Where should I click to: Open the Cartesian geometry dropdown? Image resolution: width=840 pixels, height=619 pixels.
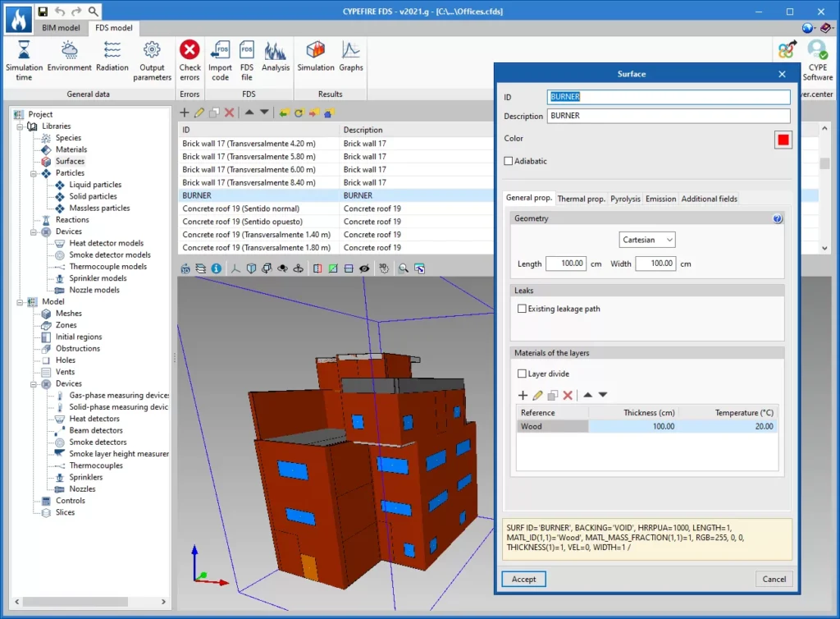(647, 240)
